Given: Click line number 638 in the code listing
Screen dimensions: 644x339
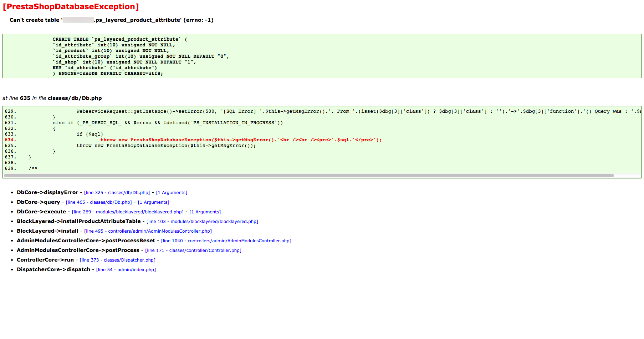Looking at the screenshot, I should pos(10,163).
